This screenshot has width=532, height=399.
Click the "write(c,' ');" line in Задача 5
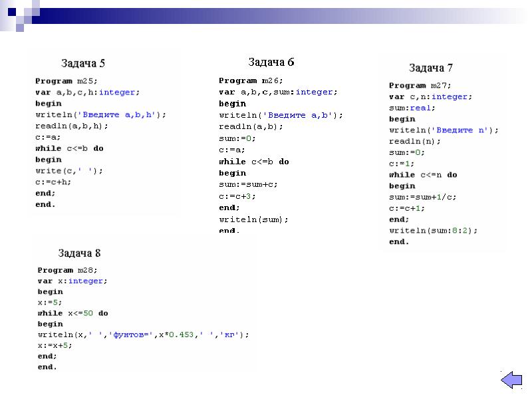[69, 170]
